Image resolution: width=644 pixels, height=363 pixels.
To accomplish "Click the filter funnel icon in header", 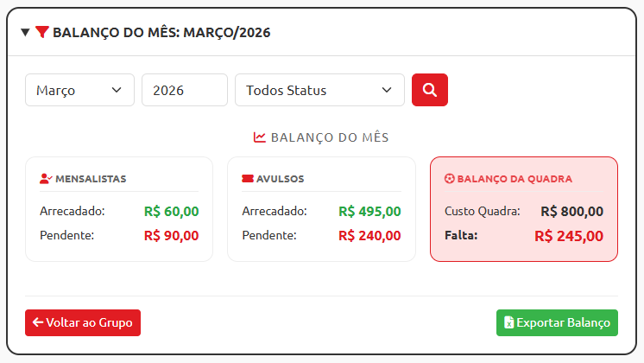I will pyautogui.click(x=42, y=33).
